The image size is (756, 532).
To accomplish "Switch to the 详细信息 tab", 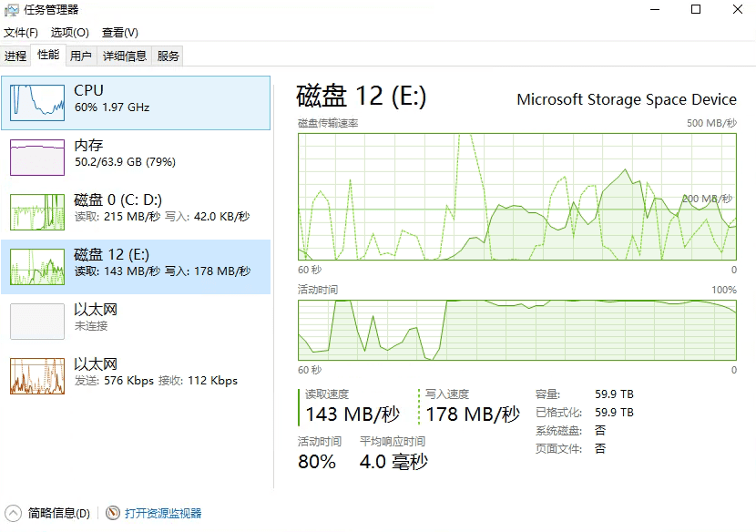I will 125,56.
